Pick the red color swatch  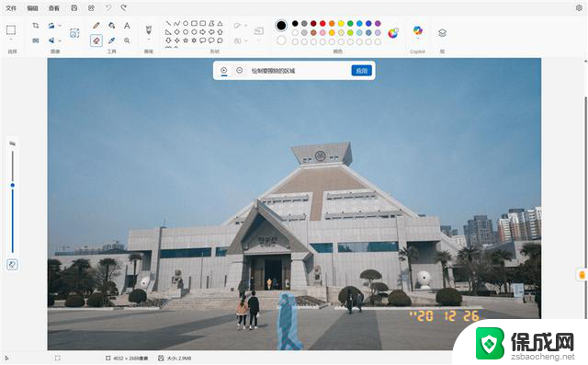coord(322,24)
